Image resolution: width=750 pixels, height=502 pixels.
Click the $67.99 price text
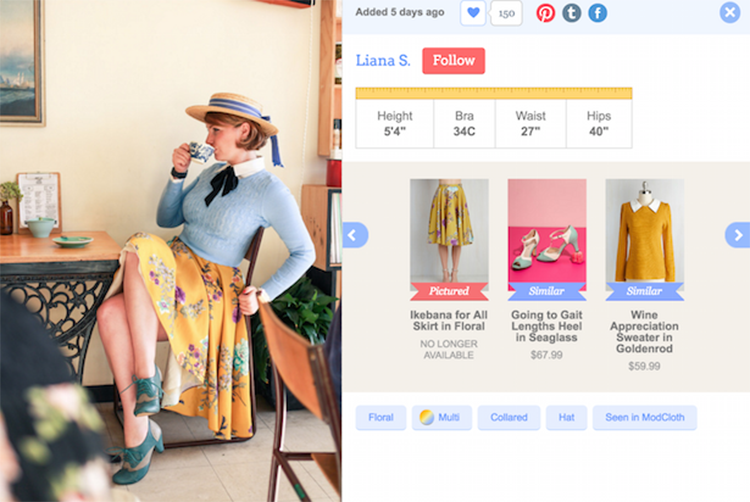tap(546, 355)
